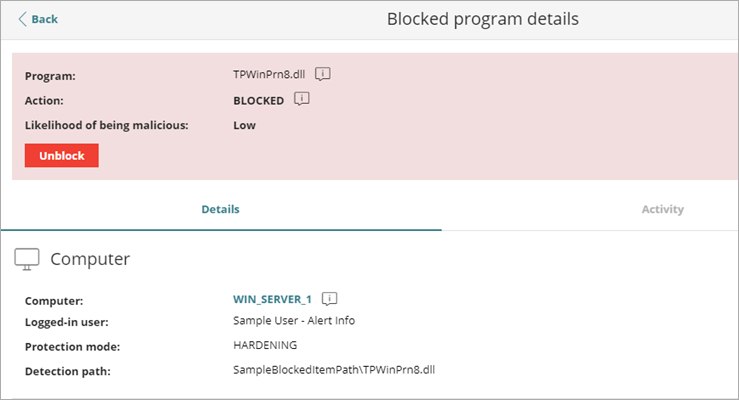The image size is (739, 400).
Task: Click the Blocked program details title
Action: [x=482, y=19]
